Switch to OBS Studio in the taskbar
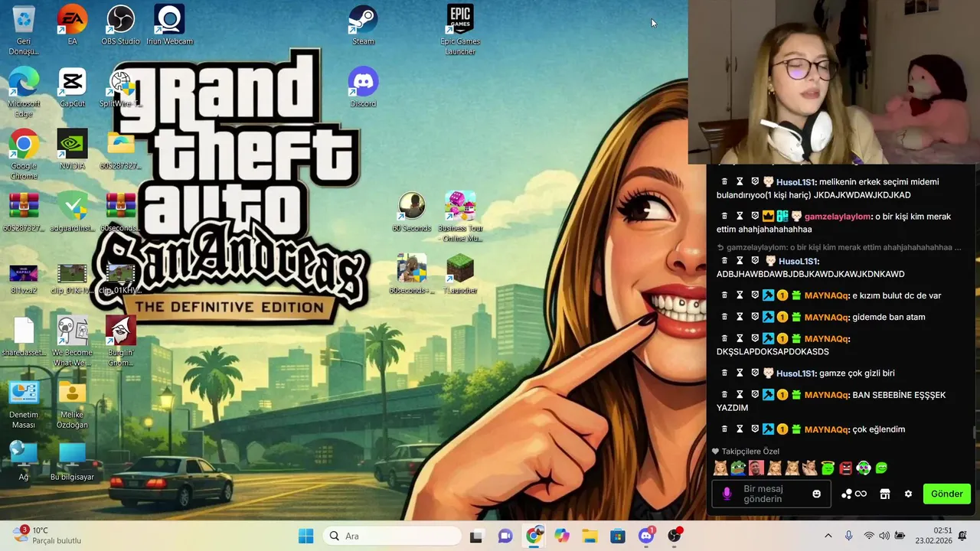980x551 pixels. click(675, 536)
